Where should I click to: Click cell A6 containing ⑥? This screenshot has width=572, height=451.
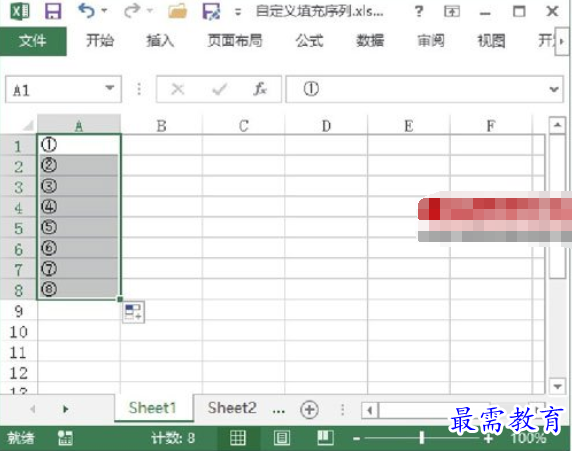(x=79, y=248)
